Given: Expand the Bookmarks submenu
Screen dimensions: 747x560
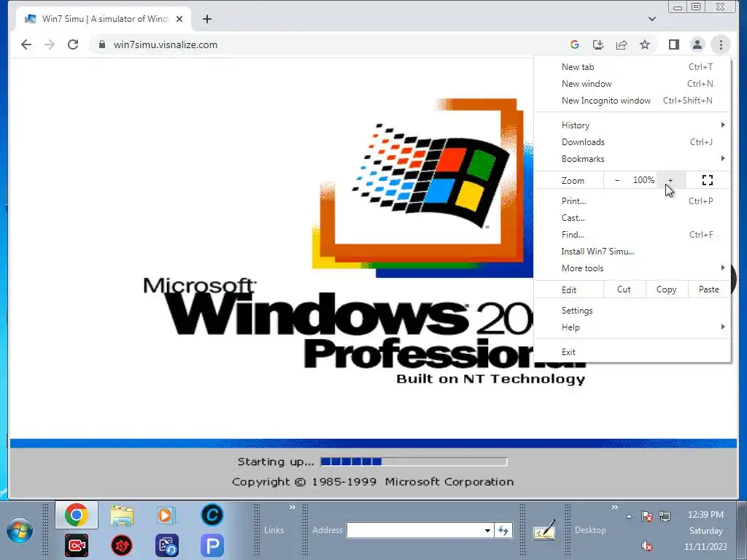Looking at the screenshot, I should click(x=632, y=158).
